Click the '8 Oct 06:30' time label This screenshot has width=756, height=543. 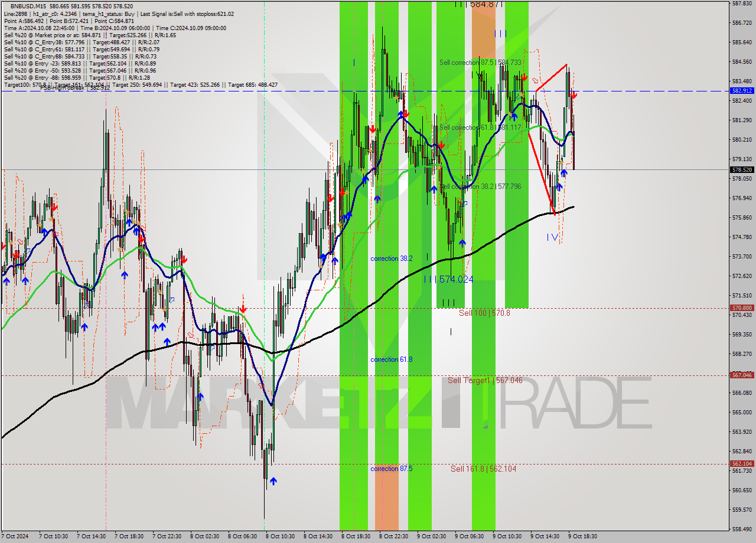pos(242,537)
